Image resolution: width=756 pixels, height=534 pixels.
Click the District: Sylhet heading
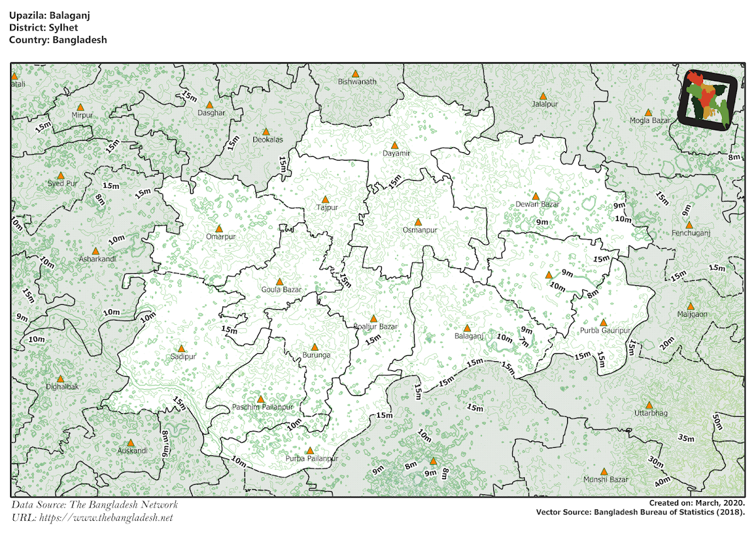(x=43, y=26)
